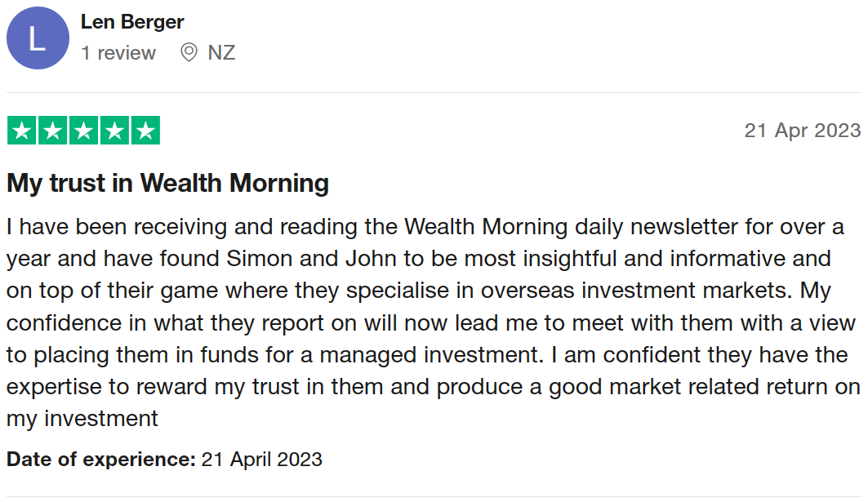
Task: Click final line 'my investment' of review
Action: click(82, 419)
